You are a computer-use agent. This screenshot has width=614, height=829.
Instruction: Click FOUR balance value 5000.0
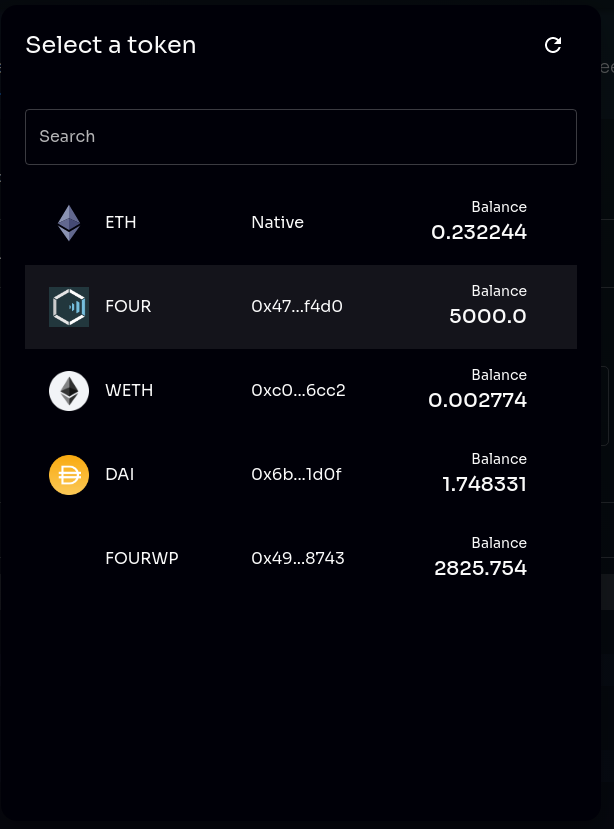pos(488,317)
